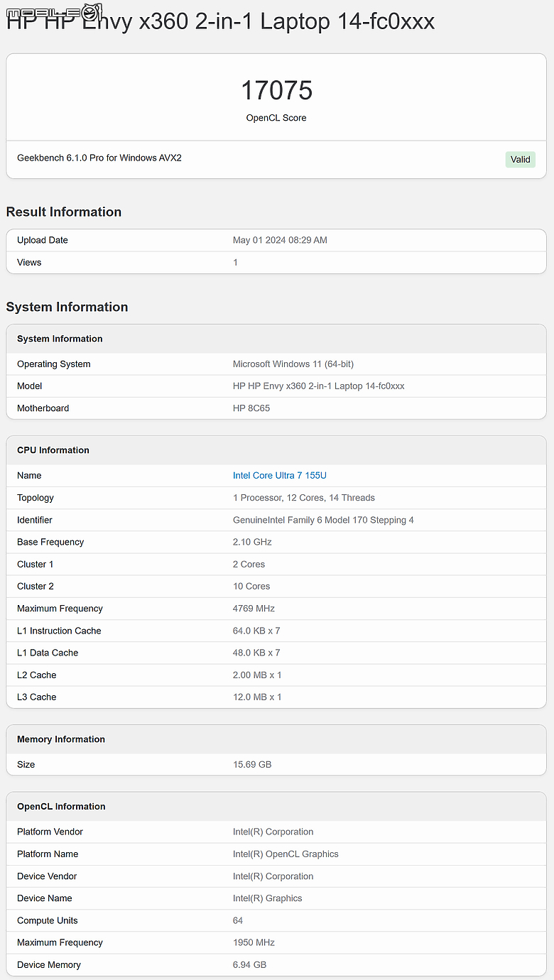554x980 pixels.
Task: Click the L1 Instruction Cache label
Action: pos(59,631)
